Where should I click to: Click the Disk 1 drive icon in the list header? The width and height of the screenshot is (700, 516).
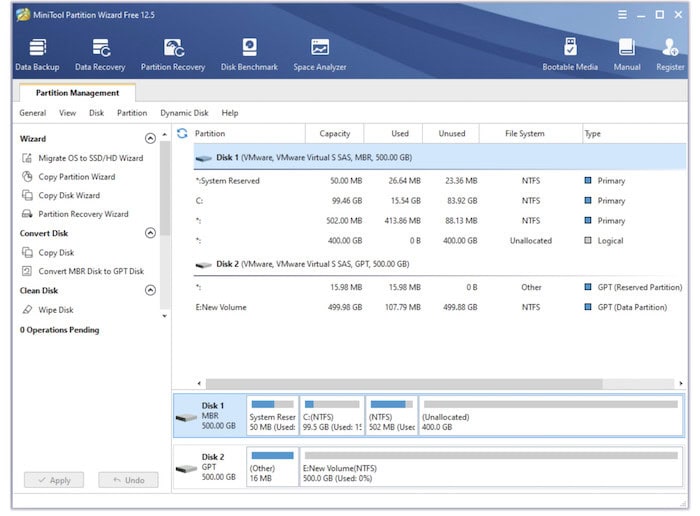(204, 158)
